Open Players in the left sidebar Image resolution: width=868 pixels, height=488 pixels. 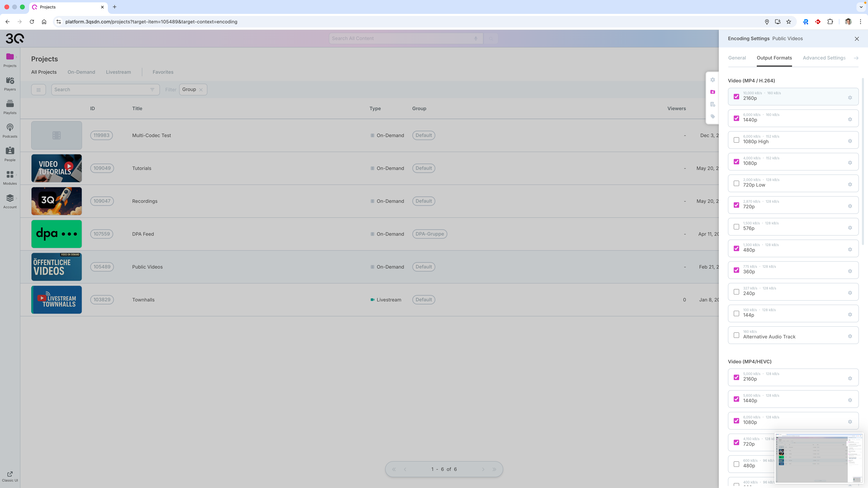pos(10,84)
